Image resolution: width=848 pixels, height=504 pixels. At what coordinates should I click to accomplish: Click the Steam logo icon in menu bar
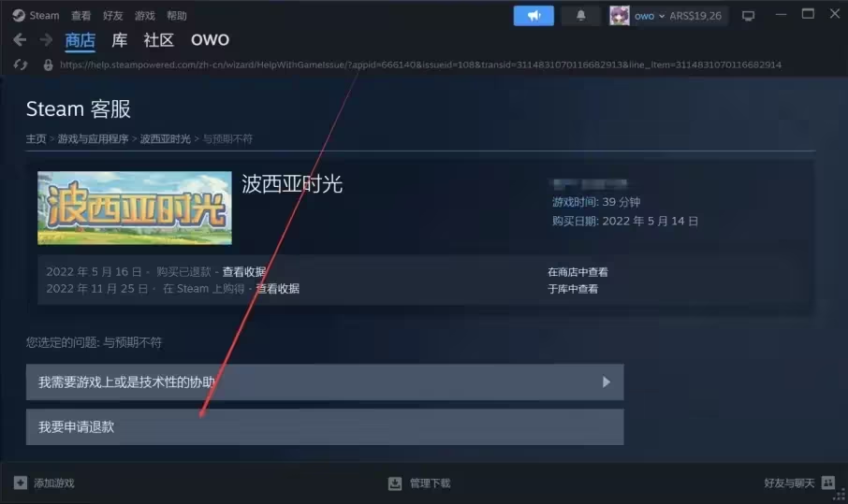click(x=19, y=16)
